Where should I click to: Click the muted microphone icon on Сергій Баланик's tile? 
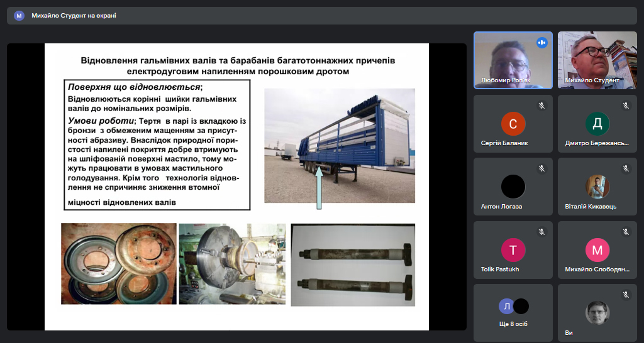pos(541,106)
